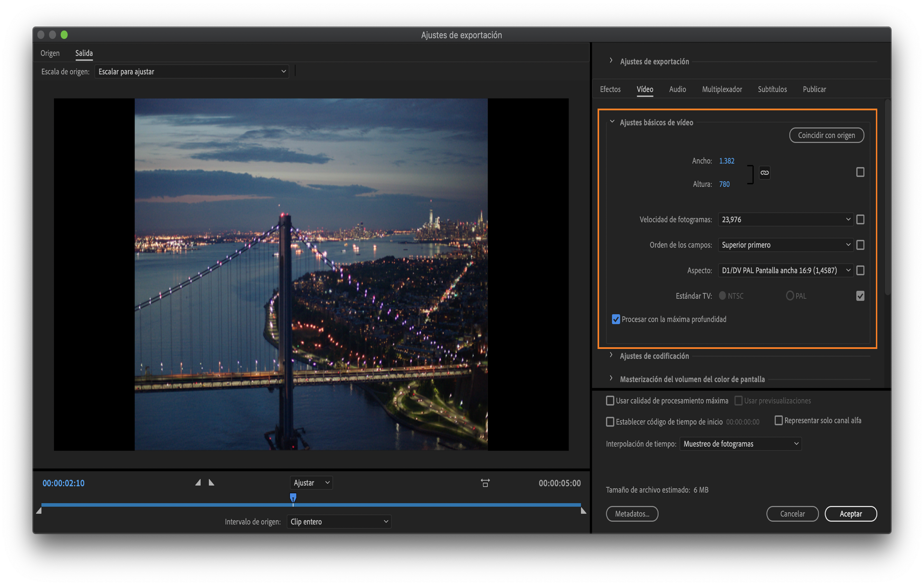Click the 'Coincidir con origen' button
The image size is (924, 586).
pyautogui.click(x=827, y=135)
